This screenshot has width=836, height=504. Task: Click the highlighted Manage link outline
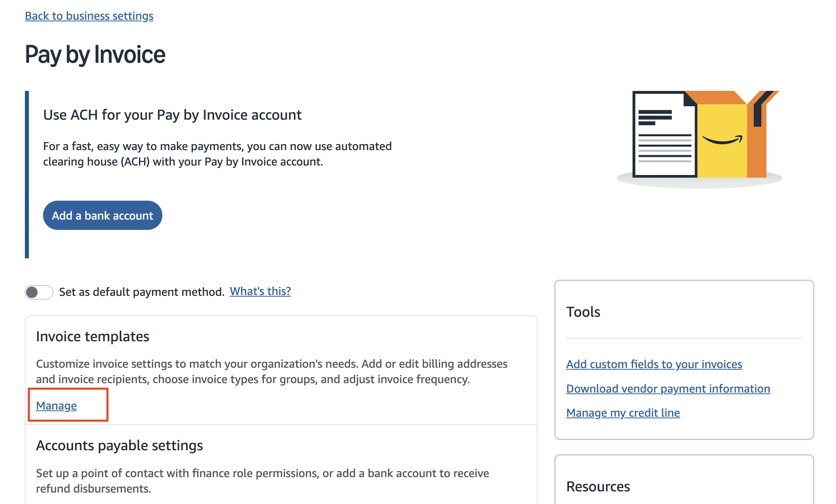tap(69, 404)
